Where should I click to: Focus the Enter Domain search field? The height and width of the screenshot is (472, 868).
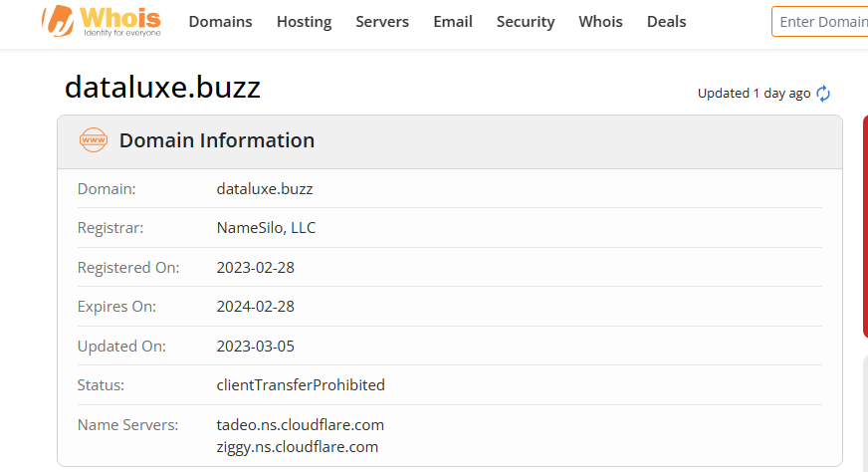click(x=821, y=22)
